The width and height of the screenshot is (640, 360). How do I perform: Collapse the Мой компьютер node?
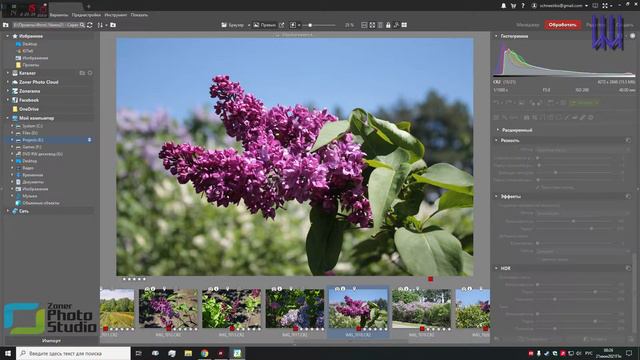click(7, 118)
